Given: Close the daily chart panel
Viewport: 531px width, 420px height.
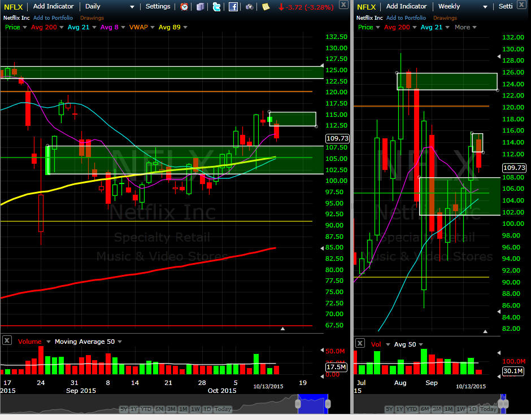Looking at the screenshot, I should tap(343, 5).
